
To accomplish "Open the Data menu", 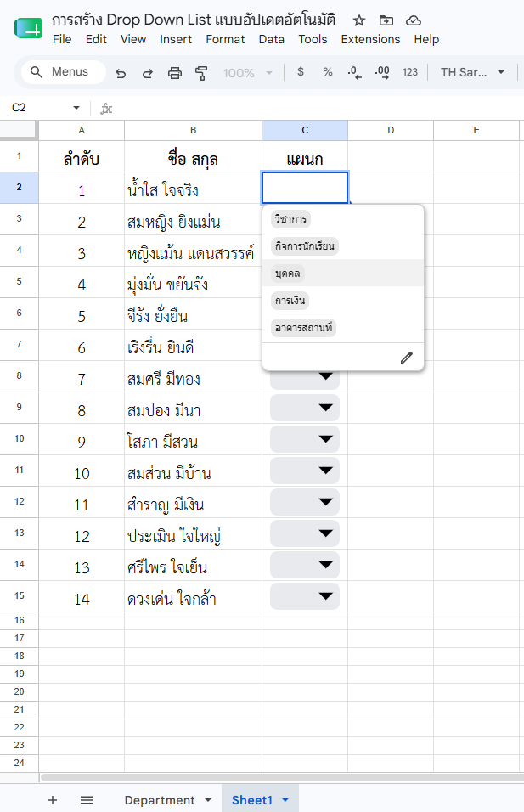I will pyautogui.click(x=271, y=39).
